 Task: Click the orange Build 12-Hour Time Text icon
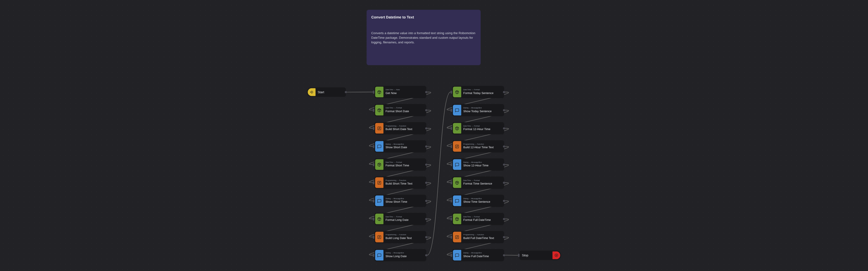click(x=457, y=146)
